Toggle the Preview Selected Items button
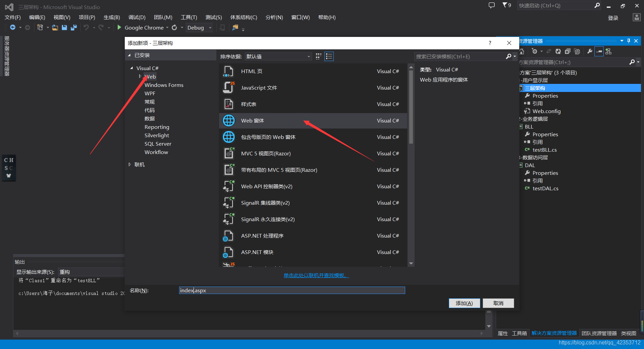644x349 pixels. [x=599, y=51]
